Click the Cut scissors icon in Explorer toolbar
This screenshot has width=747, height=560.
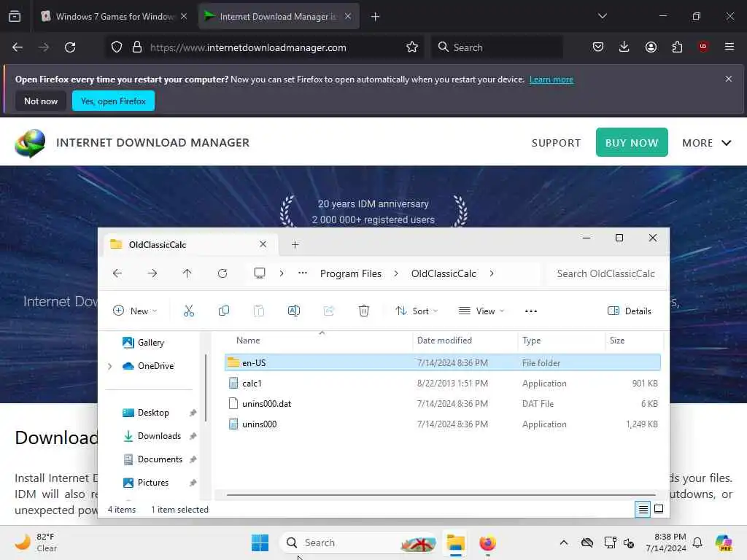click(189, 311)
